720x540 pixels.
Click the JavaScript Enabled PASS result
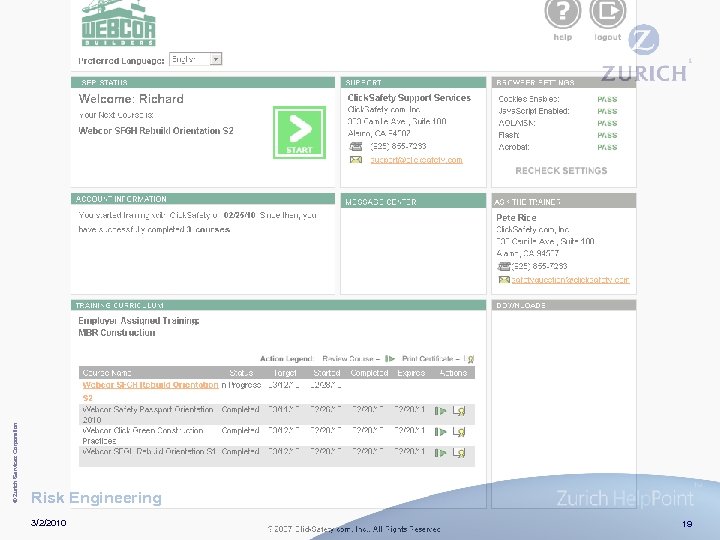[607, 111]
